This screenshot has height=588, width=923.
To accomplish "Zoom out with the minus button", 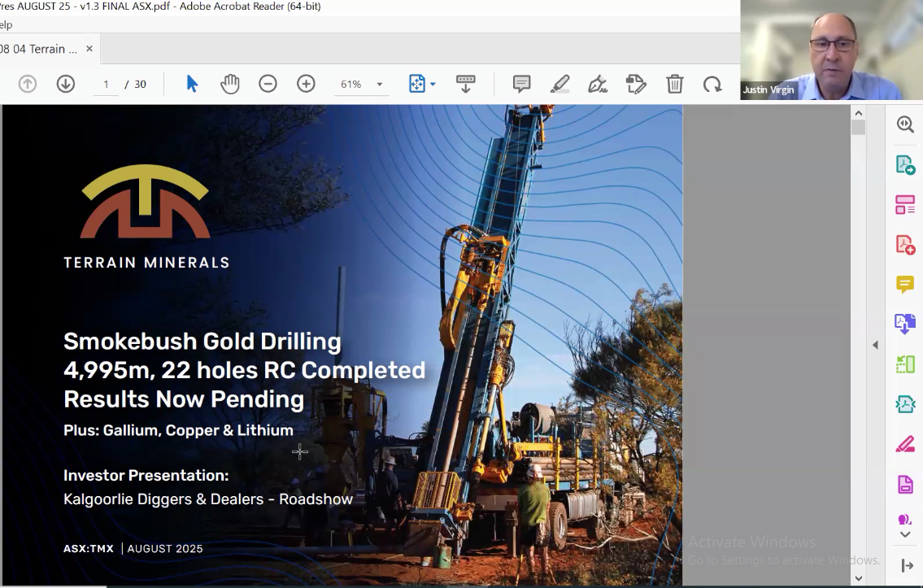I will click(x=268, y=84).
